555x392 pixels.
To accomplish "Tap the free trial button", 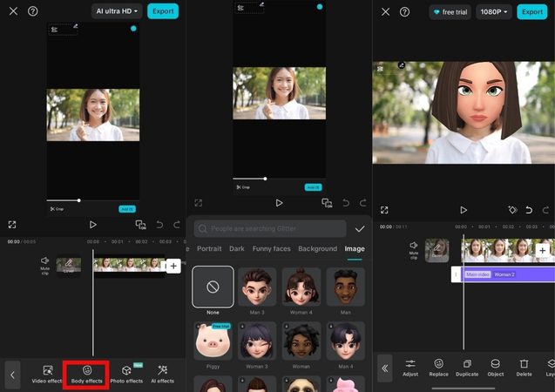I will click(449, 12).
